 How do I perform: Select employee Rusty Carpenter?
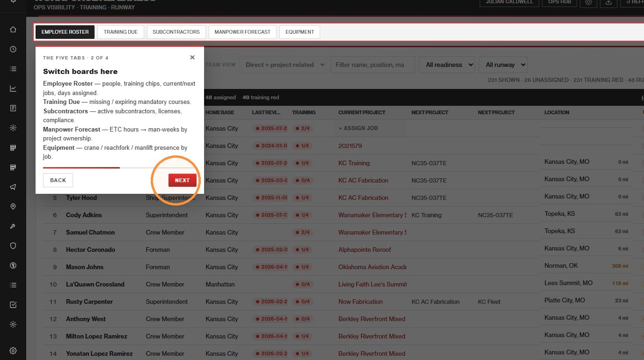(x=89, y=301)
